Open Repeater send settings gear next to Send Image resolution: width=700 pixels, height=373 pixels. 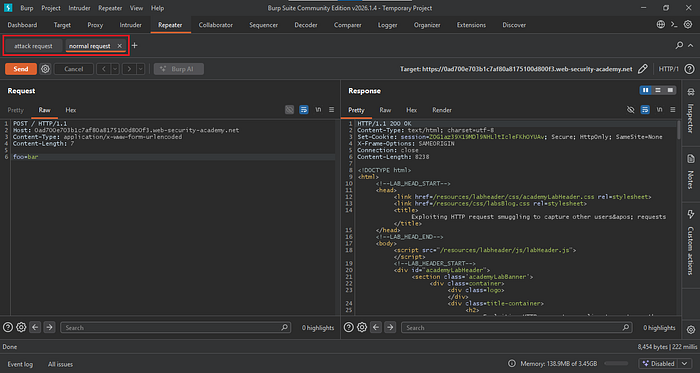coord(45,69)
